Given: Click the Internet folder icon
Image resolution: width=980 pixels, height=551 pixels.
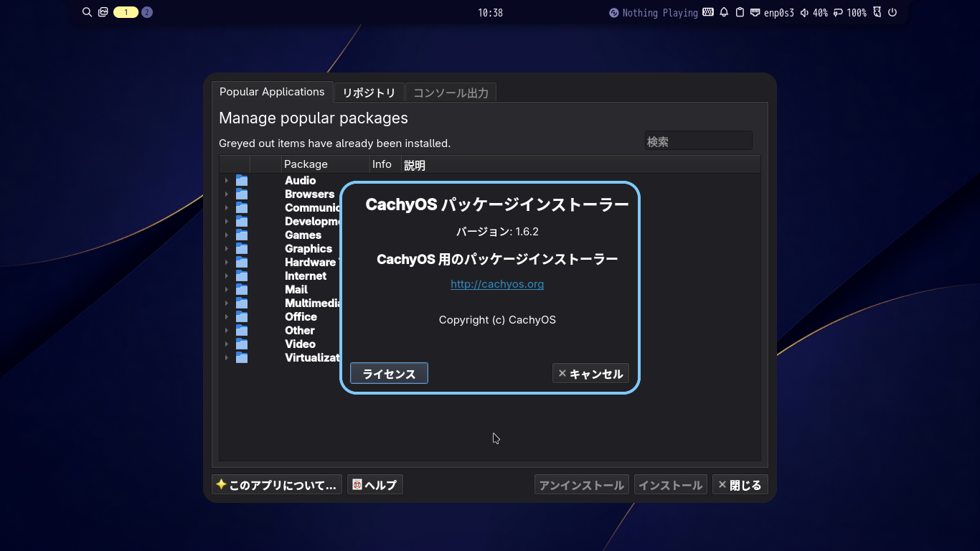Looking at the screenshot, I should (242, 276).
